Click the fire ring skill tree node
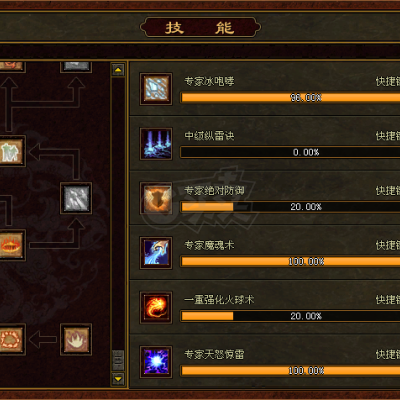 coord(12,245)
